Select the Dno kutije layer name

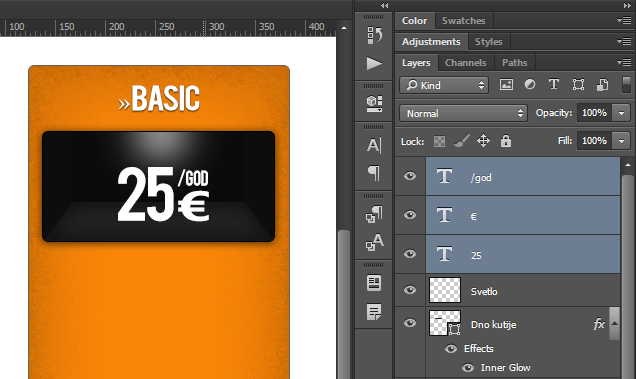coord(493,325)
